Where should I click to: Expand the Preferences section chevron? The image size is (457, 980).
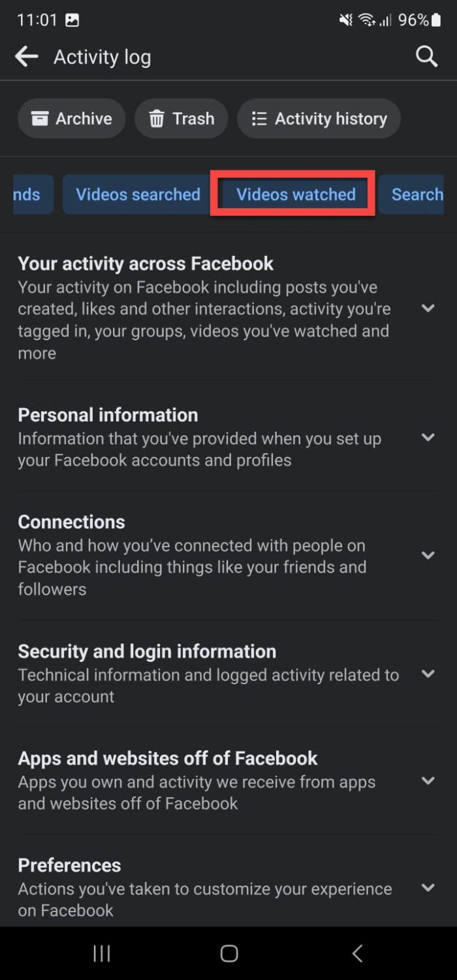pos(428,887)
